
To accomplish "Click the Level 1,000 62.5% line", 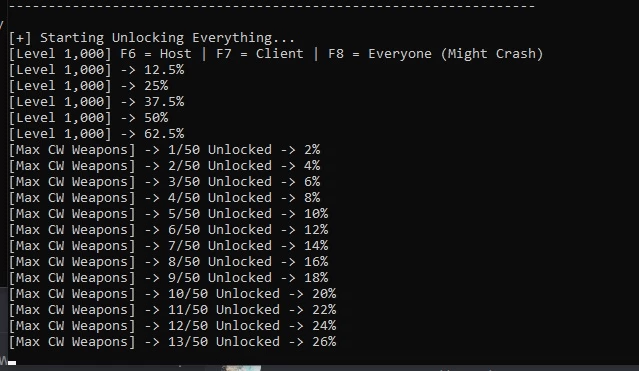I will tap(97, 134).
